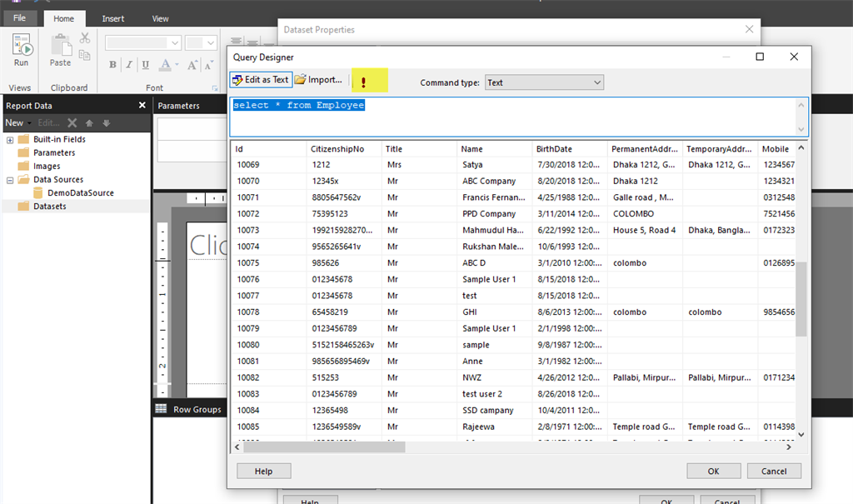
Task: Open the font family dropdown
Action: pyautogui.click(x=142, y=42)
